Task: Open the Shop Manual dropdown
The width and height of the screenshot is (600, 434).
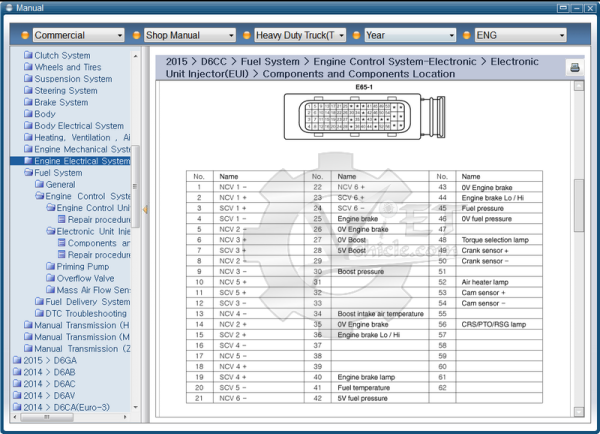Action: 230,35
